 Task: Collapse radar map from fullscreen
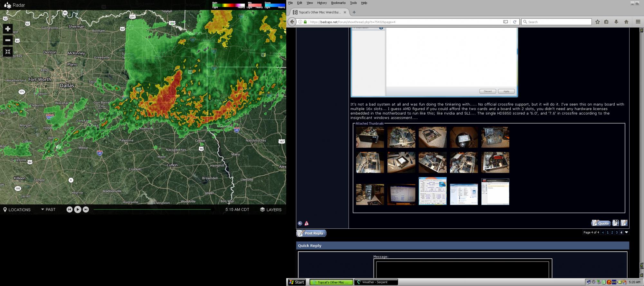[x=8, y=51]
